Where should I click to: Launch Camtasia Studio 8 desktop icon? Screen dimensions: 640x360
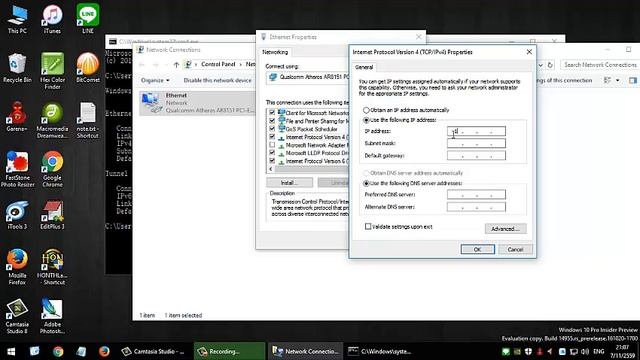(17, 316)
